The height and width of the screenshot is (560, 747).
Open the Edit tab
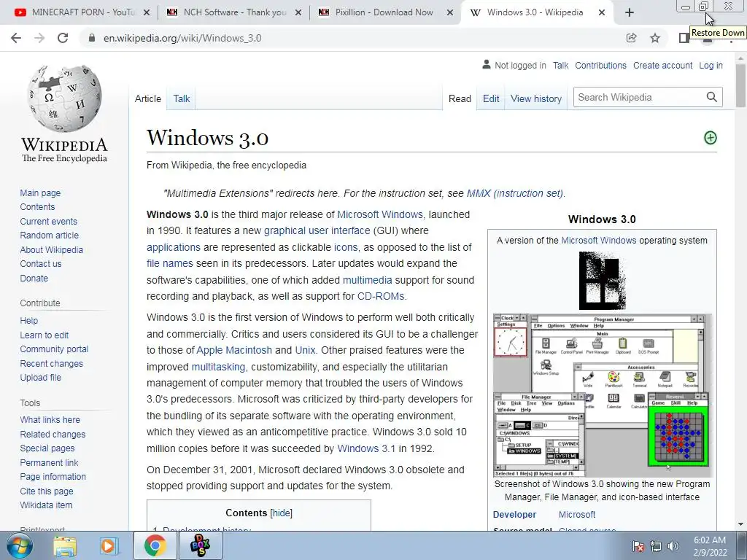(x=491, y=98)
